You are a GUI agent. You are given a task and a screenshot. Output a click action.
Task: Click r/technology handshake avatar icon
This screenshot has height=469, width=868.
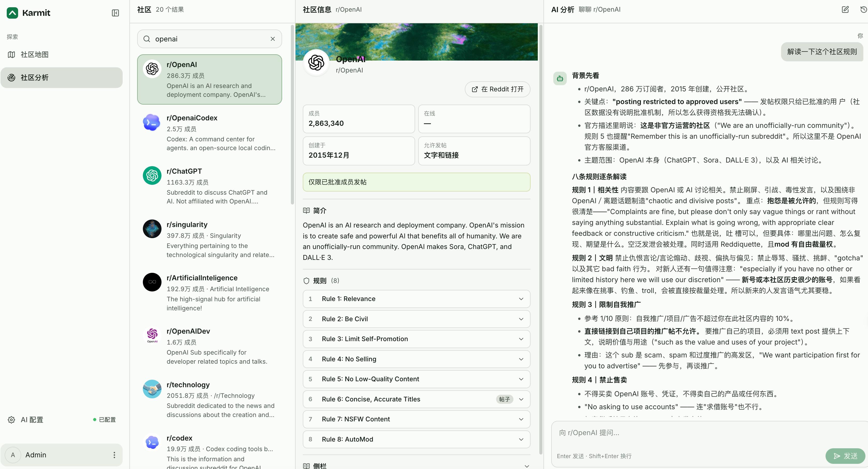[152, 389]
